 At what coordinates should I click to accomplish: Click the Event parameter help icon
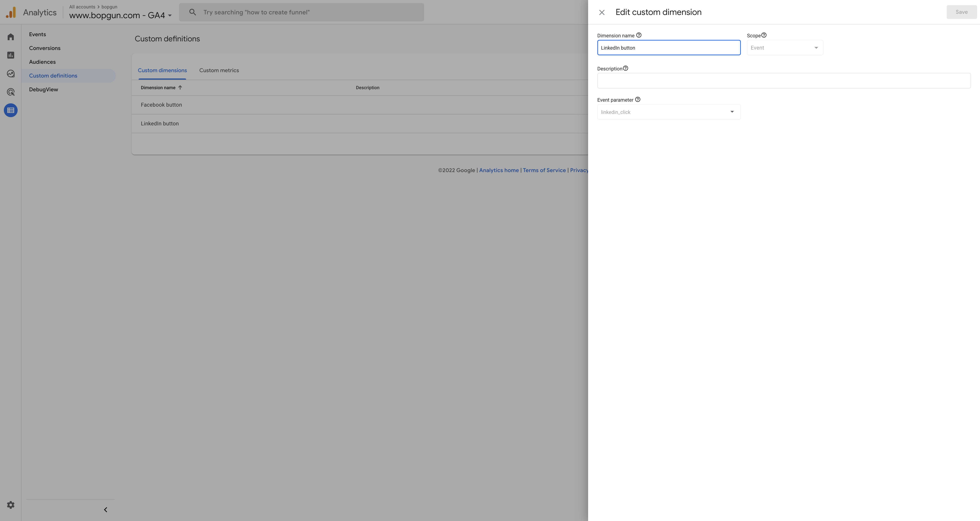click(x=638, y=99)
